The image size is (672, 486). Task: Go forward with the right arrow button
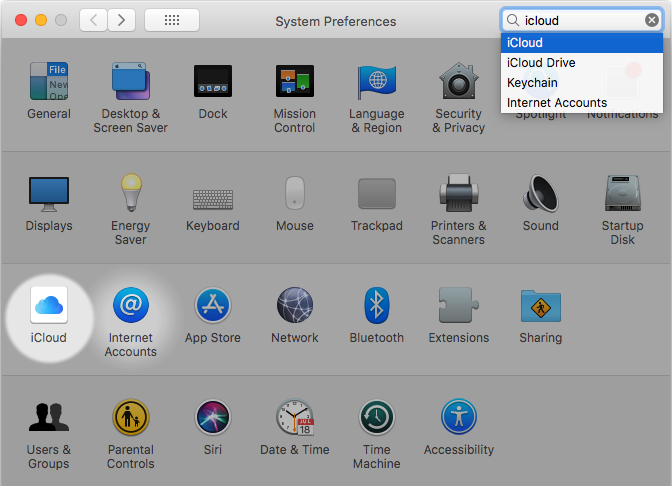point(122,20)
